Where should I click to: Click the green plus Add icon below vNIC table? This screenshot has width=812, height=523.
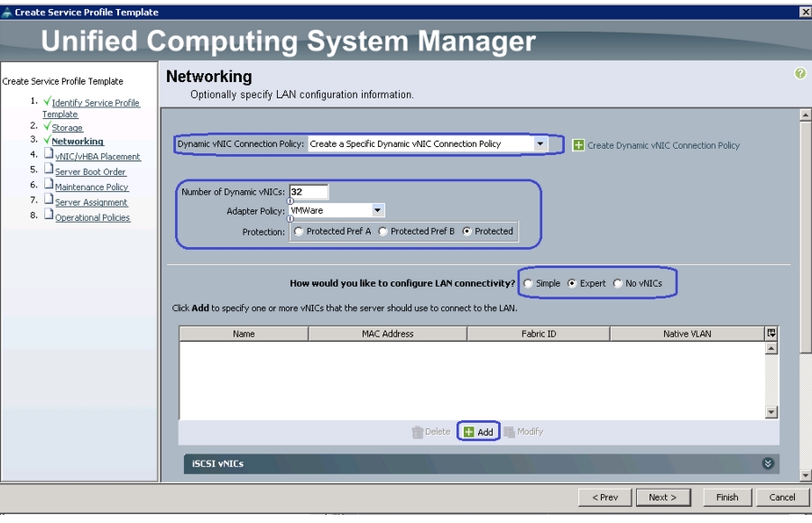point(468,432)
